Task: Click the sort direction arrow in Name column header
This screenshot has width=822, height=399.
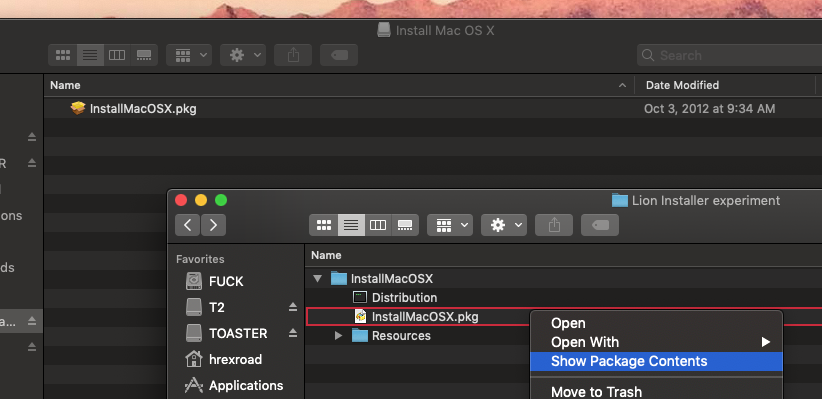Action: [x=622, y=85]
